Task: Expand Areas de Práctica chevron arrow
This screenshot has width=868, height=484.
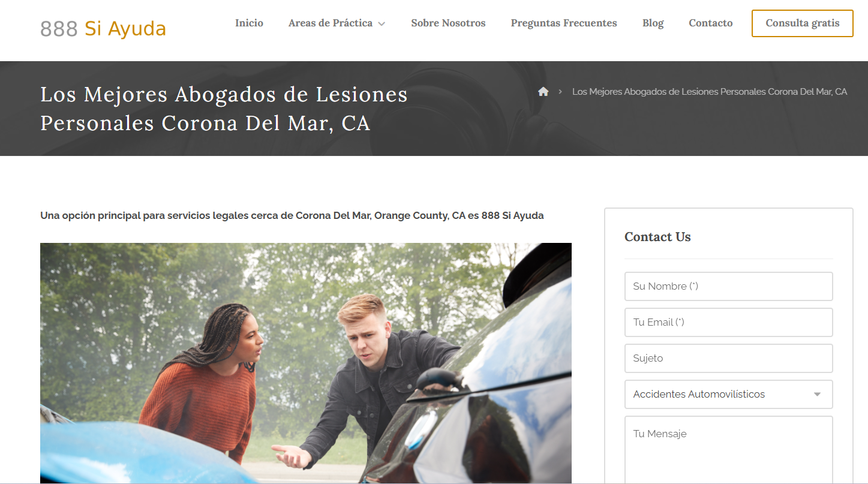Action: 382,24
